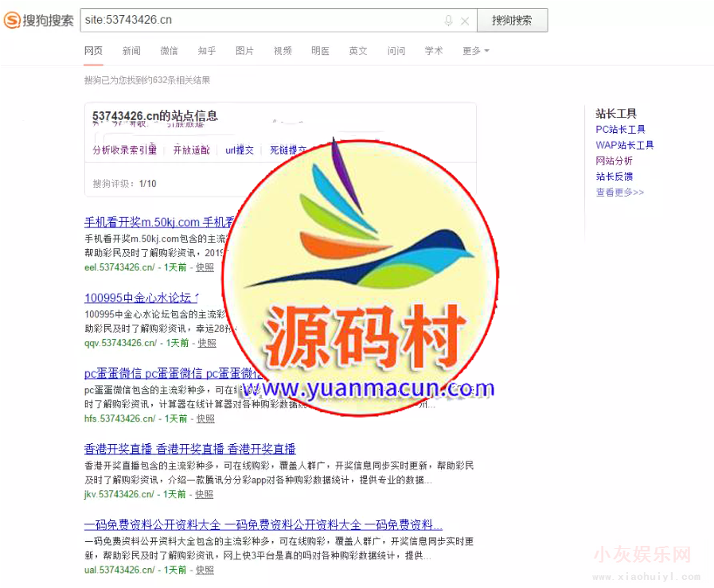The image size is (714, 588).
Task: Open 快照 for the jkv.53743426.cn result
Action: [205, 494]
